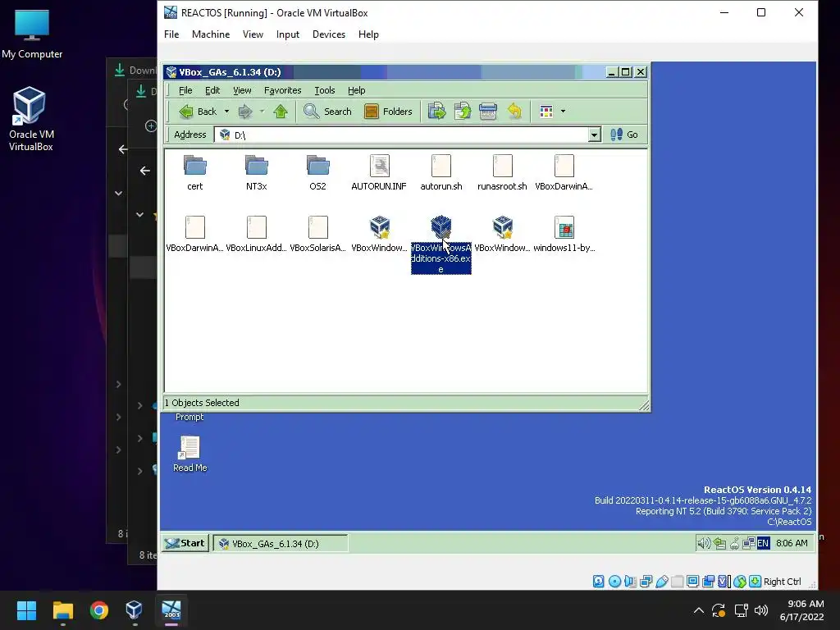Select the windows11-by... file
The width and height of the screenshot is (840, 630).
click(564, 234)
